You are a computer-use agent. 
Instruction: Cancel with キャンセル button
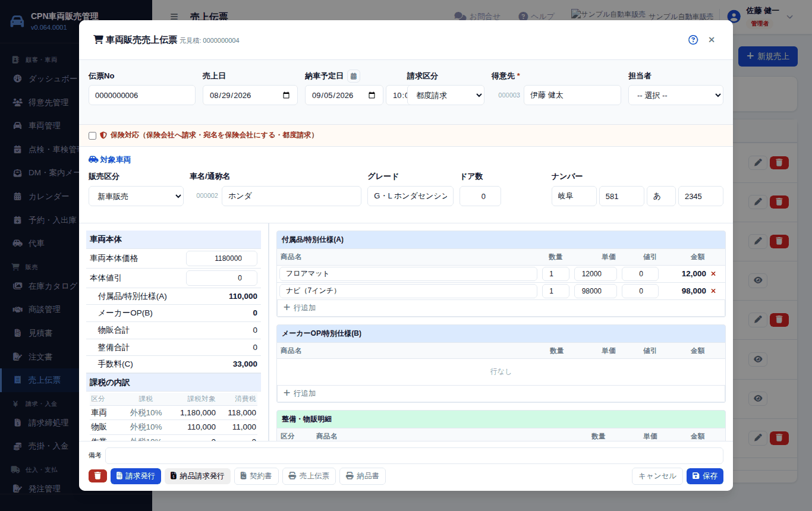657,476
